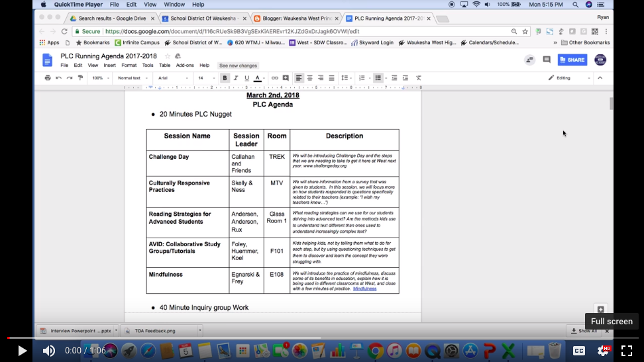Viewport: 644px width, 362px height.
Task: Open the Arial font dropdown
Action: 173,78
